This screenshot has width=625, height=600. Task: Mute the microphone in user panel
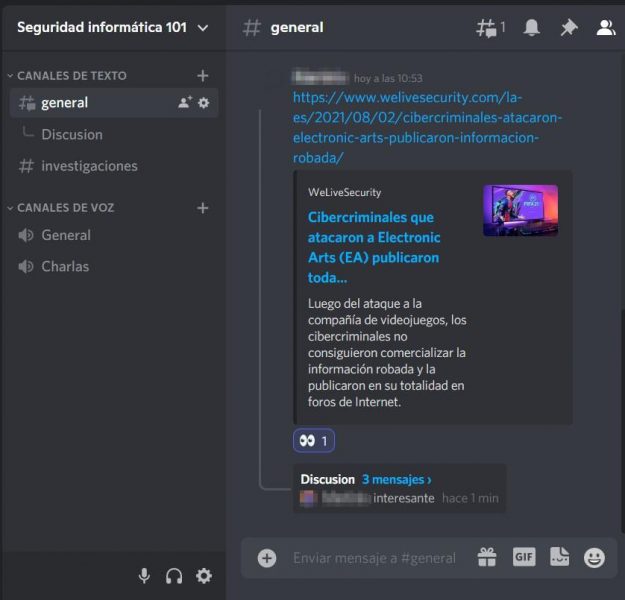pyautogui.click(x=144, y=575)
